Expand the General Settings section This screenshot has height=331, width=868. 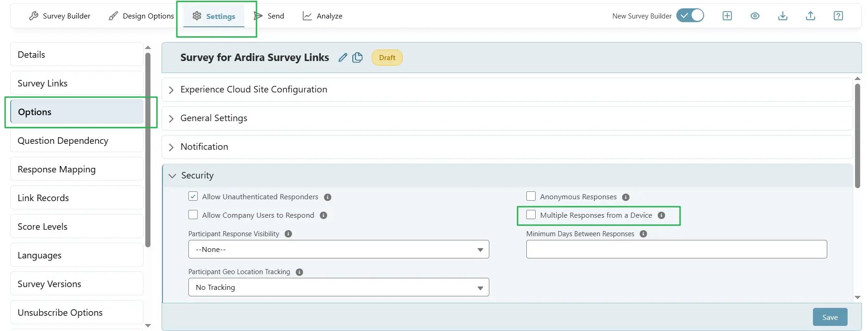pos(507,118)
